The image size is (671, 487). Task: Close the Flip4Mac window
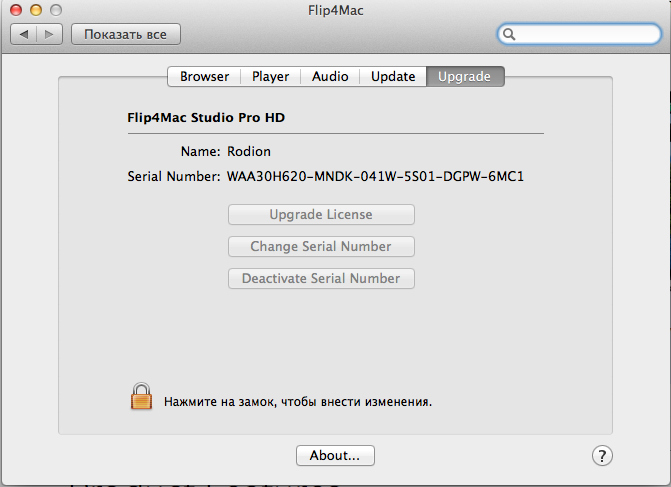18,9
